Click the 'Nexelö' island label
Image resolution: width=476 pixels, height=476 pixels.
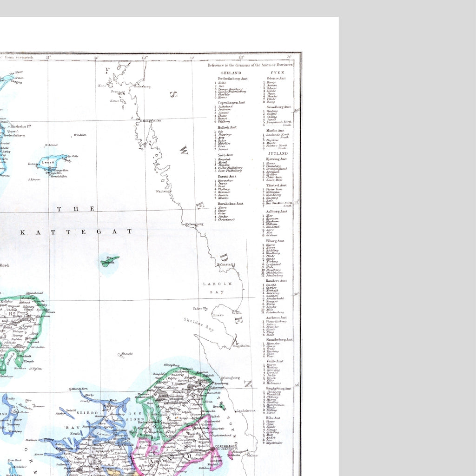(76, 434)
